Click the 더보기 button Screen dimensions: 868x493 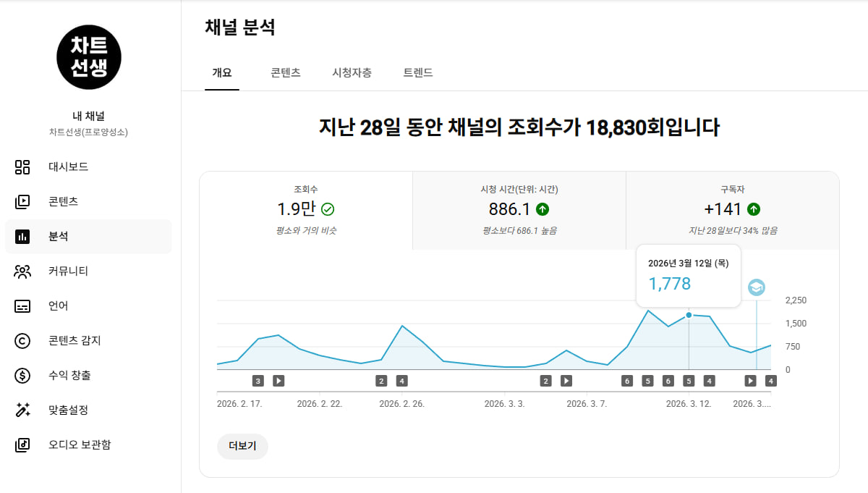tap(242, 446)
